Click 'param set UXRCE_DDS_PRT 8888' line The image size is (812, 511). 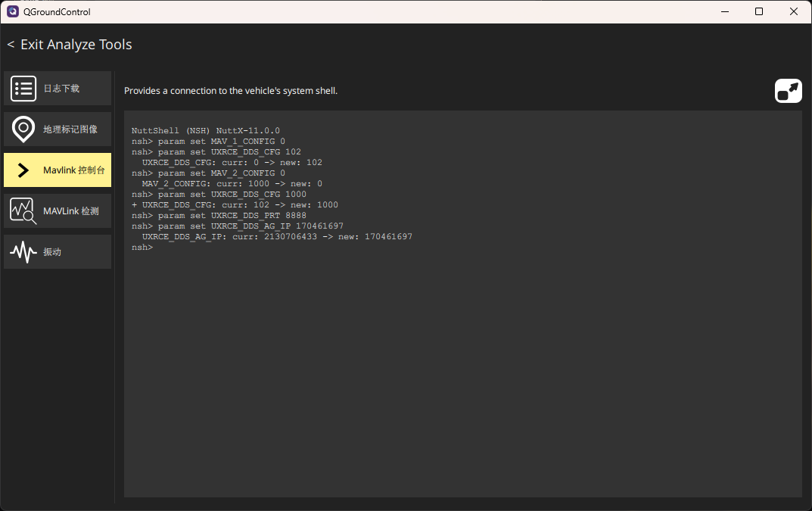(219, 216)
